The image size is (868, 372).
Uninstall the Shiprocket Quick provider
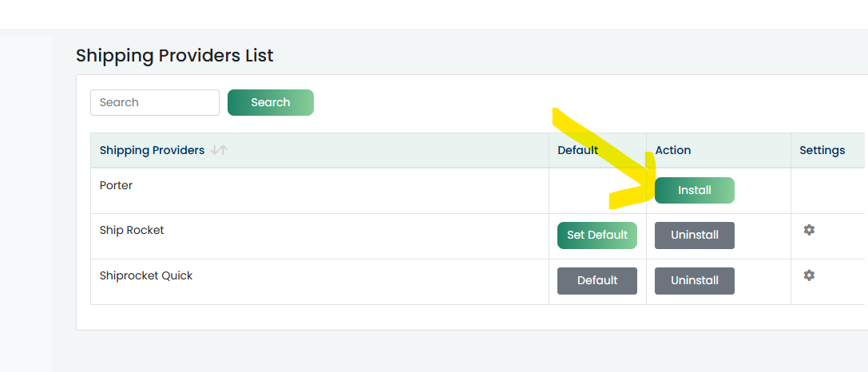click(695, 281)
